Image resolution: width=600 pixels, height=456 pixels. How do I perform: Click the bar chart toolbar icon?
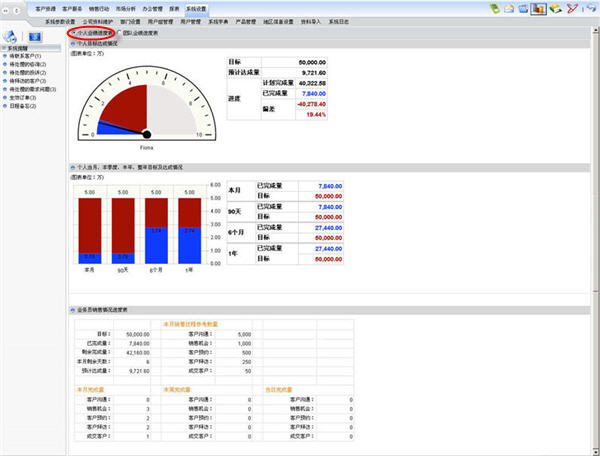click(x=538, y=8)
